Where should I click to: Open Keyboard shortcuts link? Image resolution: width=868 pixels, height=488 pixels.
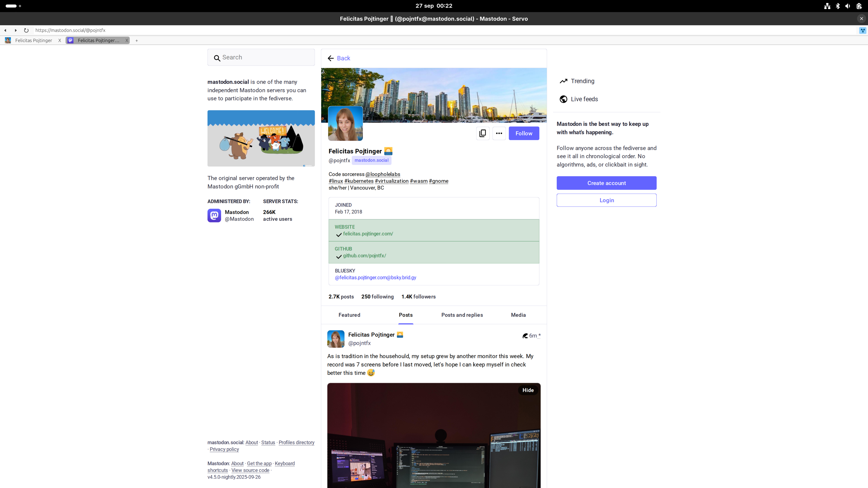pyautogui.click(x=285, y=463)
